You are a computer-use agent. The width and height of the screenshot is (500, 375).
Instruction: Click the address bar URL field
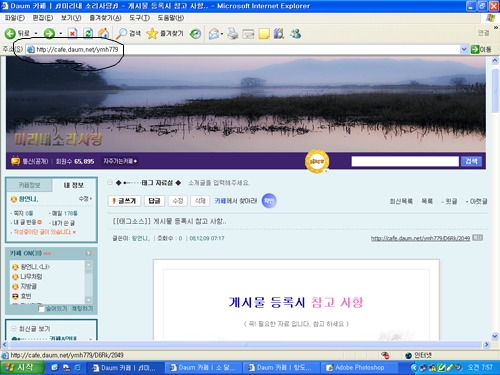click(x=247, y=49)
